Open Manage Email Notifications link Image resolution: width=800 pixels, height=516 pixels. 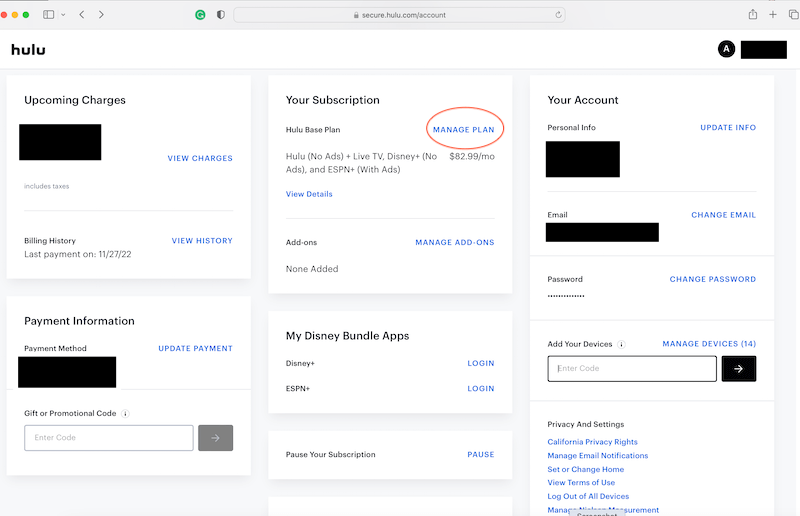[597, 456]
